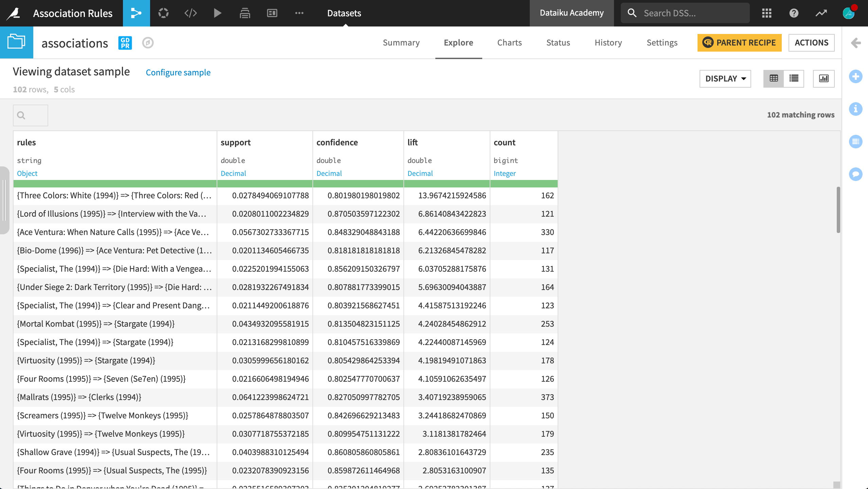The image size is (868, 489).
Task: Open the rules column header menu
Action: click(x=26, y=142)
